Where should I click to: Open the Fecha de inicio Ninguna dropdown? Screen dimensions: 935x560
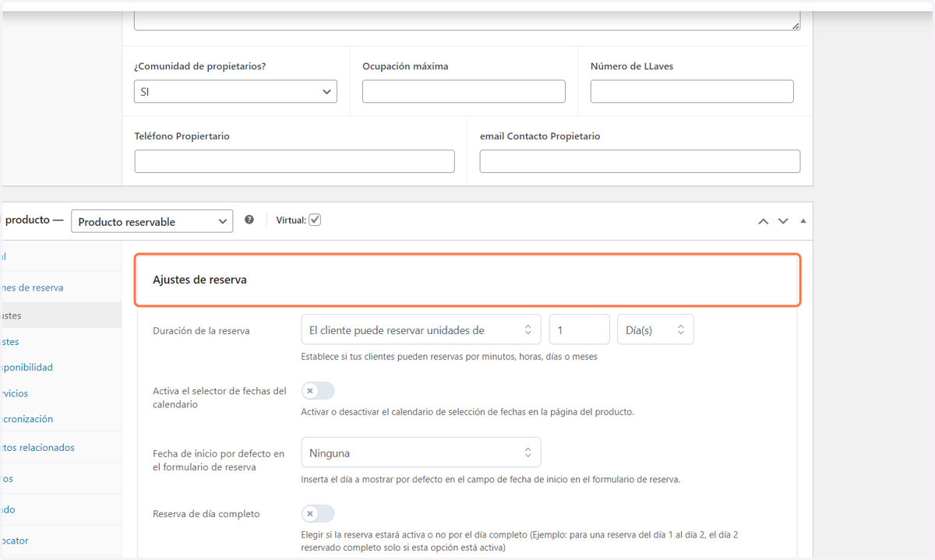(421, 453)
